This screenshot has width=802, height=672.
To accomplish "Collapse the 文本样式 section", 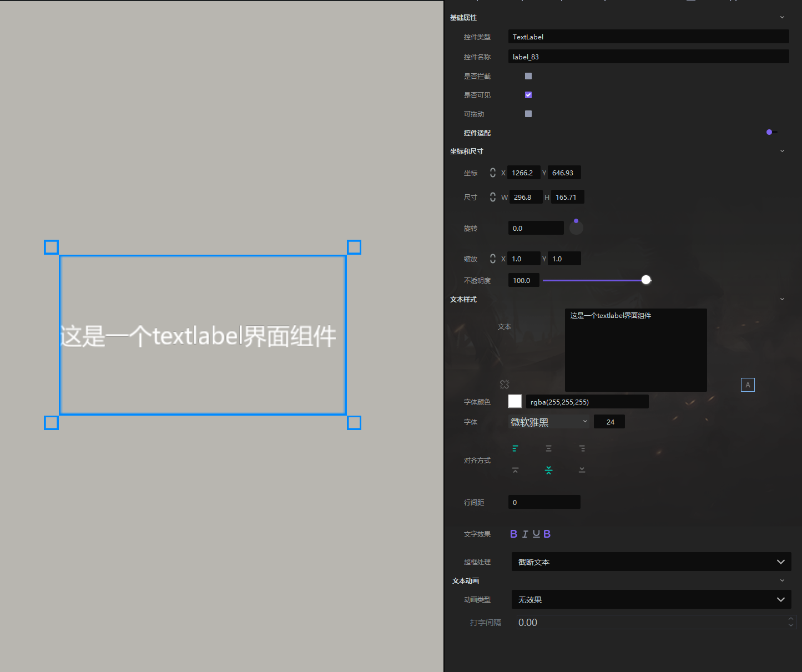I will 782,299.
